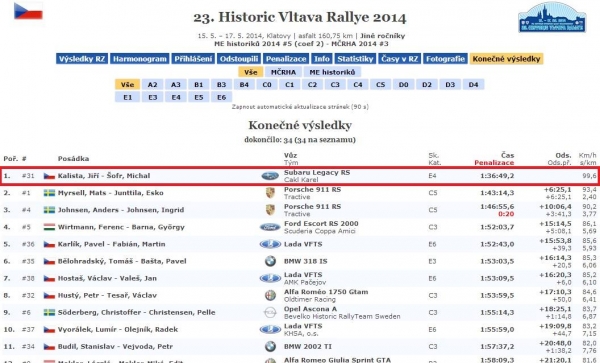Click Scuderia Coppa Amici team name
Image resolution: width=600 pixels, height=363 pixels.
coord(320,231)
